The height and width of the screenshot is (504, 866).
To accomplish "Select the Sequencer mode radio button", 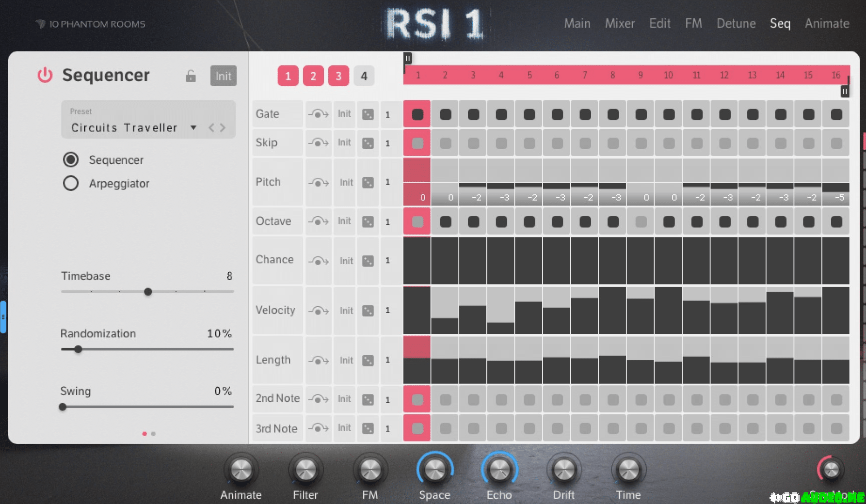I will [71, 159].
